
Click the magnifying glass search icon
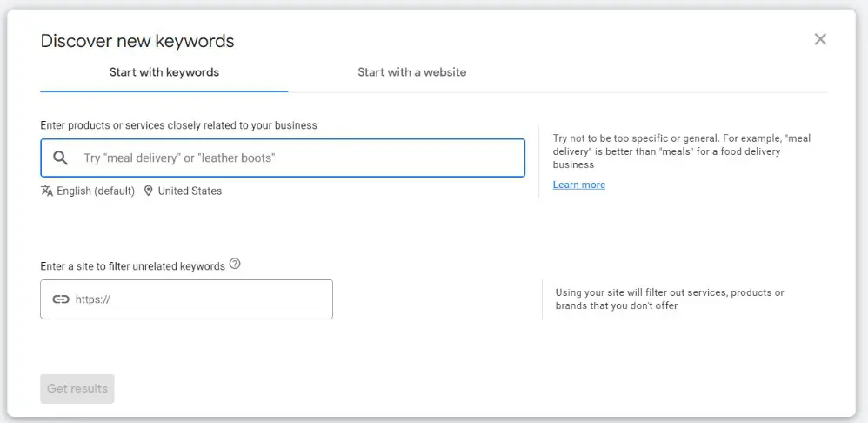coord(61,158)
